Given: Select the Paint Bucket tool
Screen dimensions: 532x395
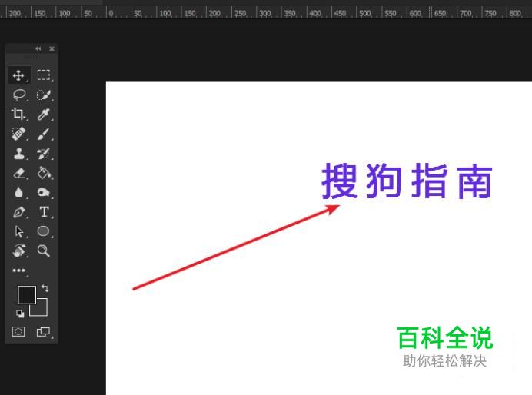Looking at the screenshot, I should [x=44, y=173].
